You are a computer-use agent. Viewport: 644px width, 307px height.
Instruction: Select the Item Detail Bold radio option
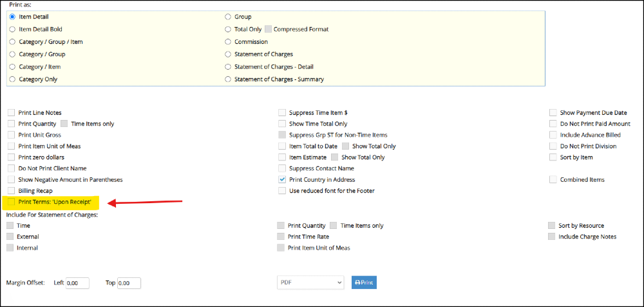(x=12, y=29)
